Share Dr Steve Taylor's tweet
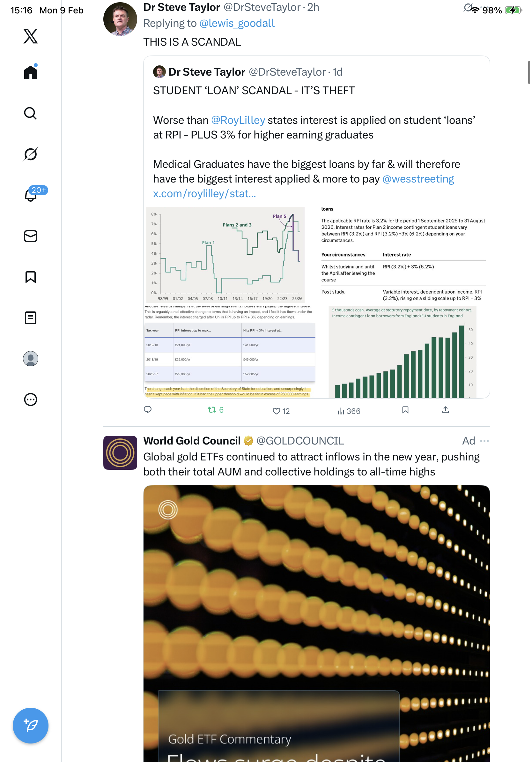The width and height of the screenshot is (532, 762). point(446,410)
